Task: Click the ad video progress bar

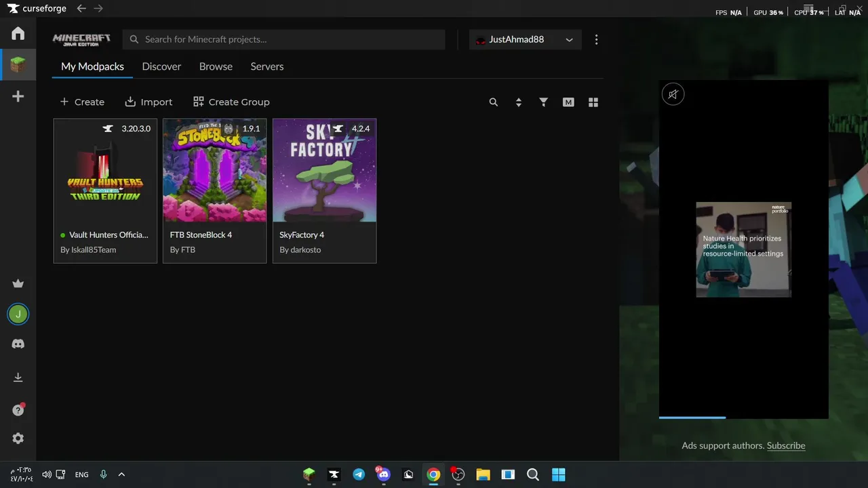Action: pyautogui.click(x=744, y=418)
